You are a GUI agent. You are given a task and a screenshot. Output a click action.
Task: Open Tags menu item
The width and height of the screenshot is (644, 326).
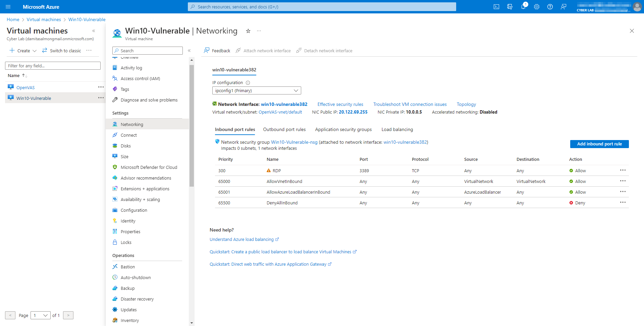tap(125, 89)
